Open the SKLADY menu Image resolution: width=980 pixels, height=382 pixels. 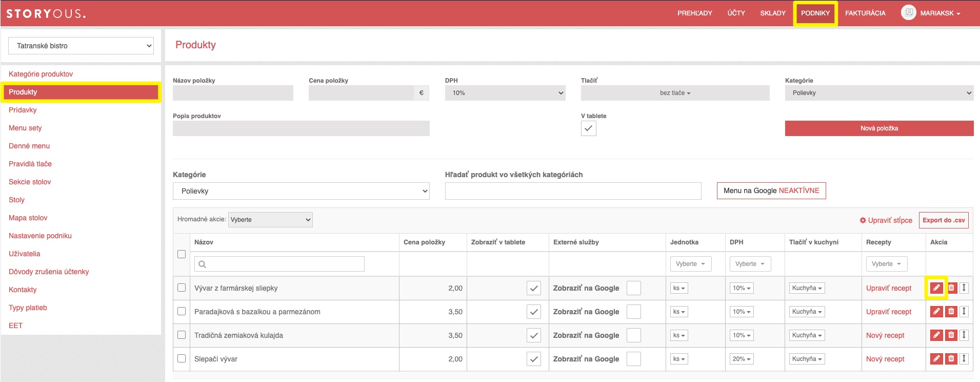coord(773,13)
